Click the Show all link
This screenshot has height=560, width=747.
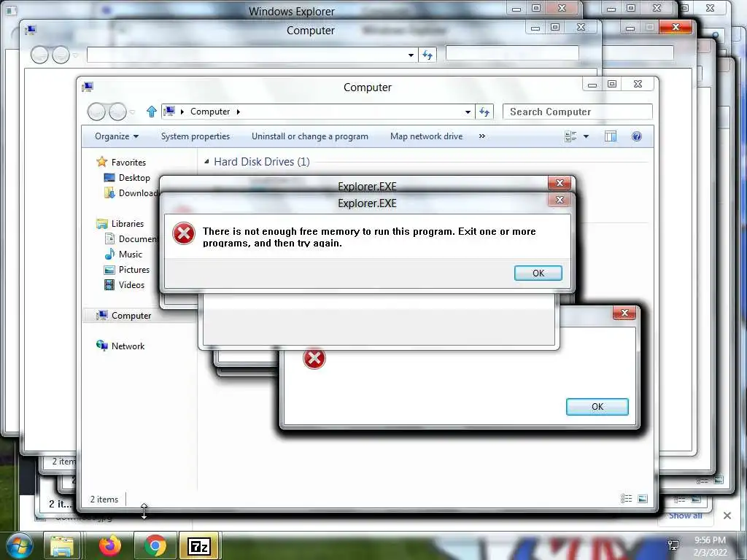coord(686,516)
